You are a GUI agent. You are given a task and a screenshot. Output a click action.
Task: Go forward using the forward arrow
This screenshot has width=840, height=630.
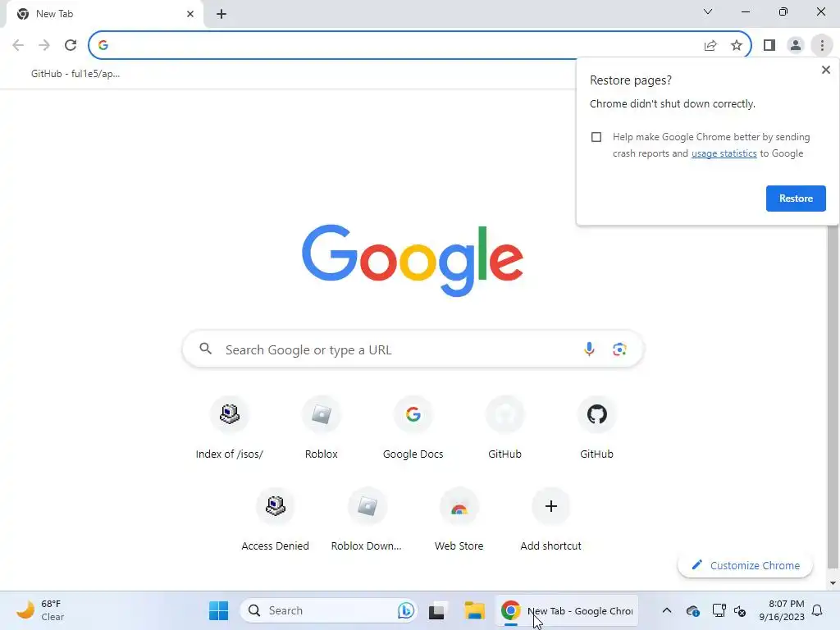44,45
